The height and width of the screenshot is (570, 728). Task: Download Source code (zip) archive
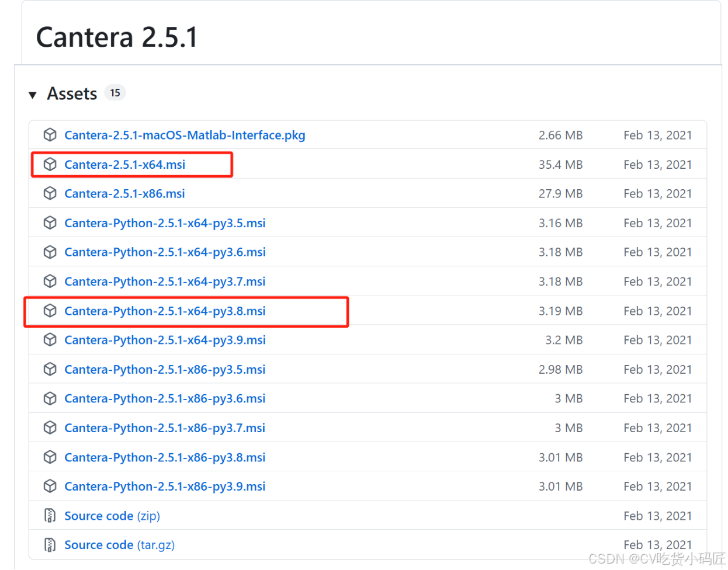point(112,516)
